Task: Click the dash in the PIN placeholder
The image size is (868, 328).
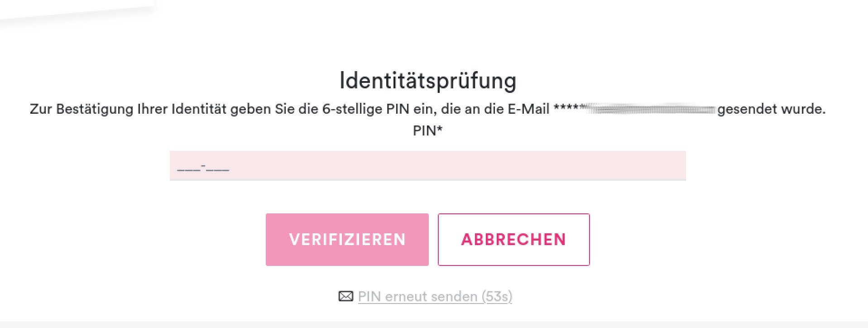Action: click(x=203, y=166)
